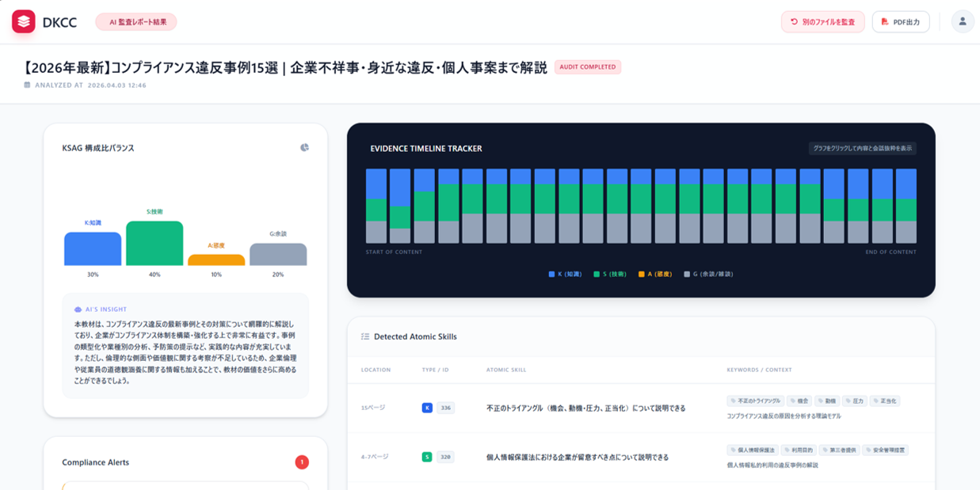Click the Compliance Alerts heading

tap(95, 462)
